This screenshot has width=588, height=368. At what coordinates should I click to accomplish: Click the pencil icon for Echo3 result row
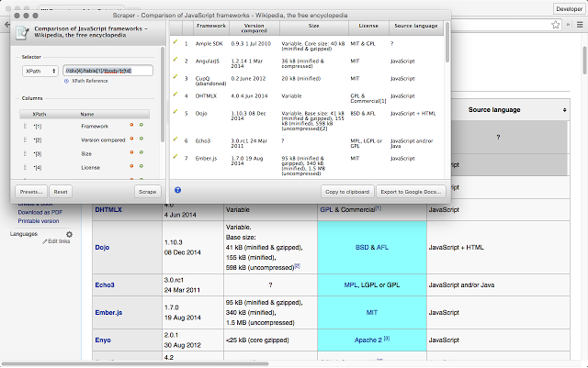click(175, 139)
